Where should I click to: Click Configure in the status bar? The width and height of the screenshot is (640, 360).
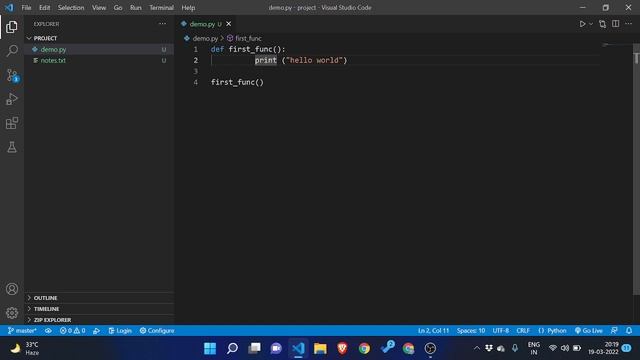pos(157,331)
